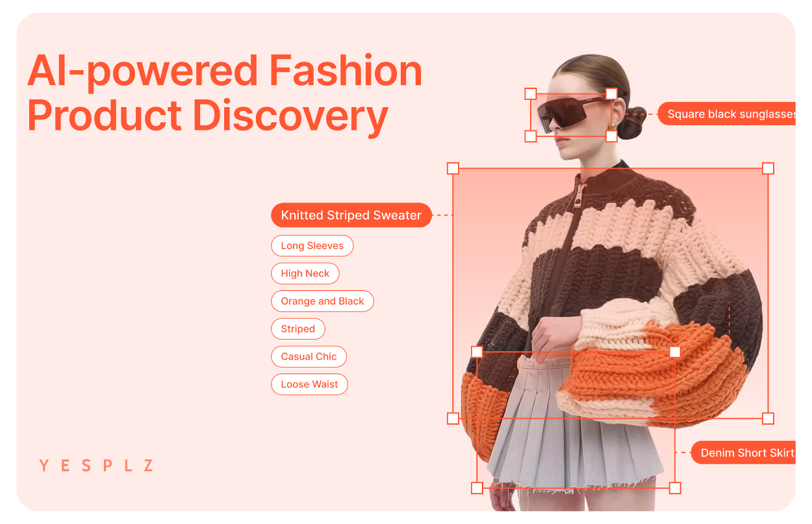Select the Long Sleeves tag
Viewport: 812px width, 524px height.
pyautogui.click(x=312, y=246)
